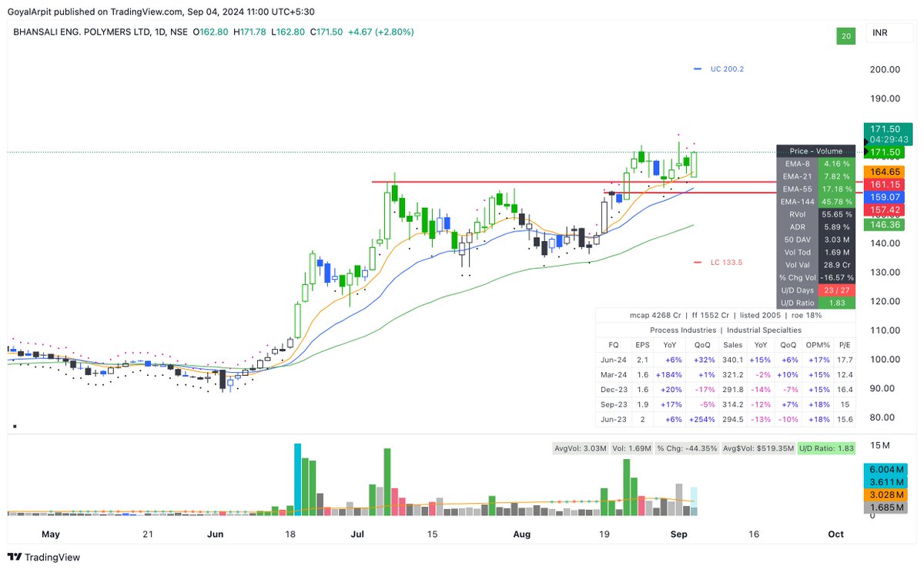The height and width of the screenshot is (570, 924).
Task: Click the Vol: 1.69M volume stat
Action: (x=634, y=448)
